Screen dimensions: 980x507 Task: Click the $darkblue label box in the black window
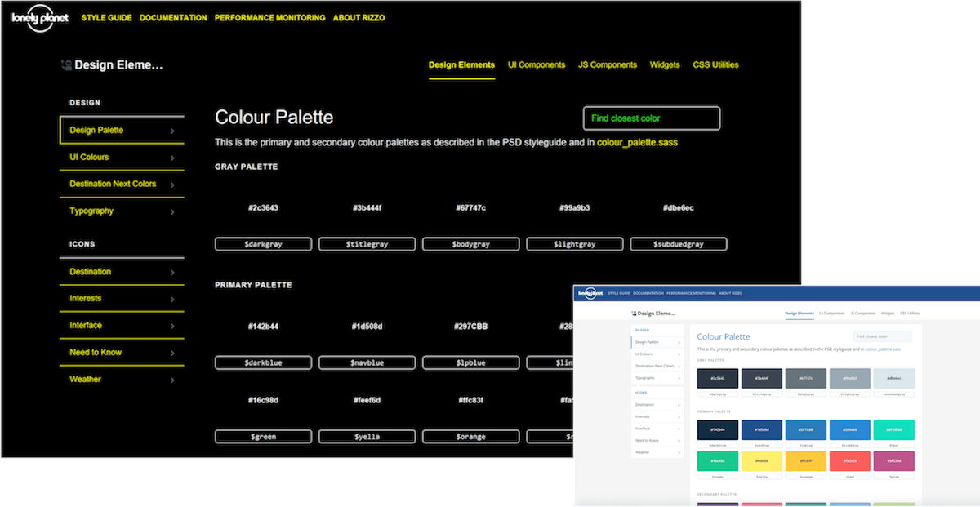click(263, 362)
